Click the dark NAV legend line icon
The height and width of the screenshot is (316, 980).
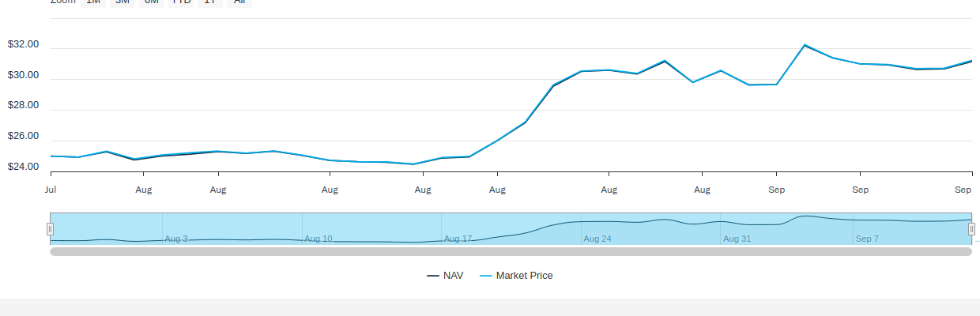[x=433, y=276]
